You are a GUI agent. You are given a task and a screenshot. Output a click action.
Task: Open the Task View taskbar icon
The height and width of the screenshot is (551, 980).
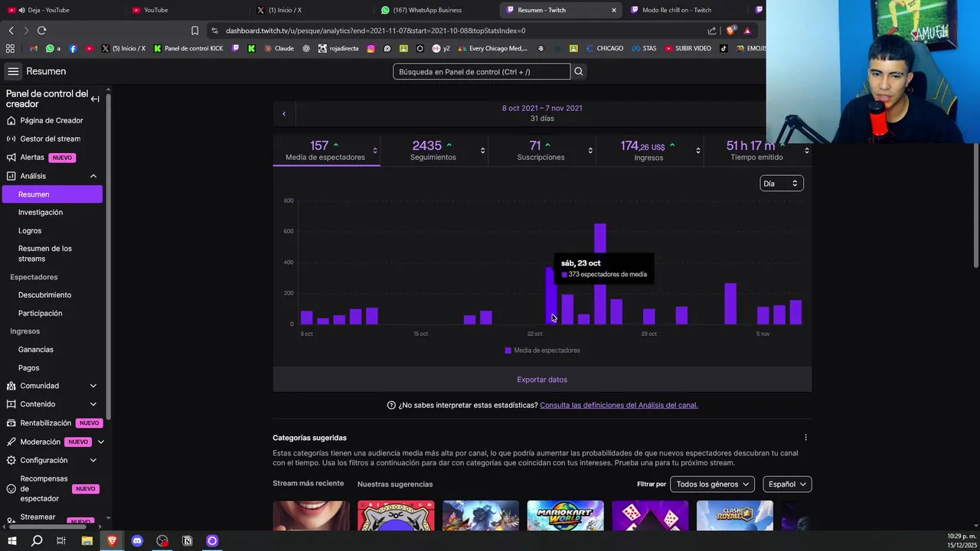(61, 541)
